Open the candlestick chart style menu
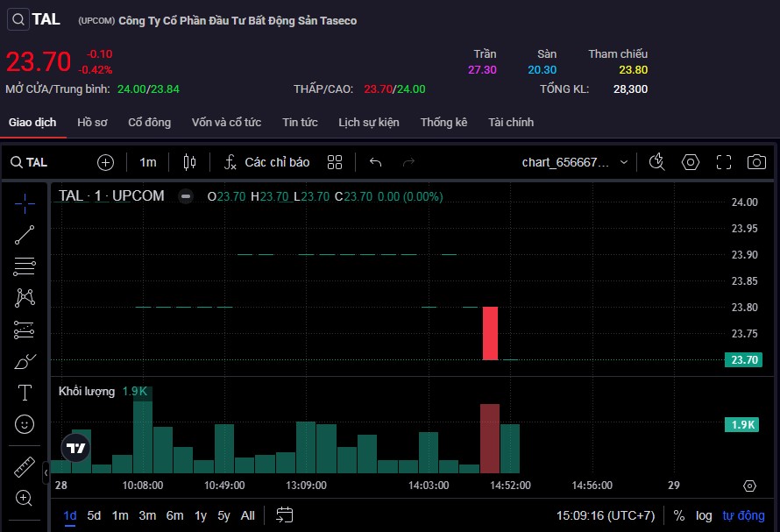The width and height of the screenshot is (780, 532). (190, 162)
